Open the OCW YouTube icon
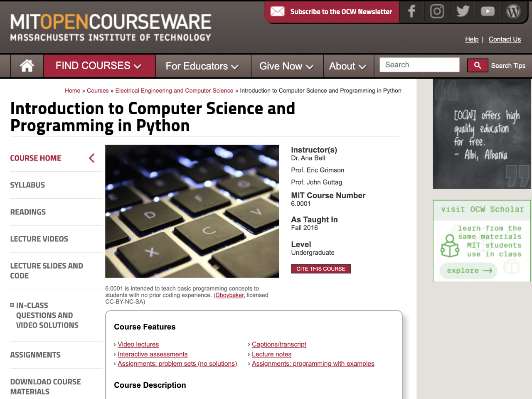The image size is (532, 399). coord(488,11)
